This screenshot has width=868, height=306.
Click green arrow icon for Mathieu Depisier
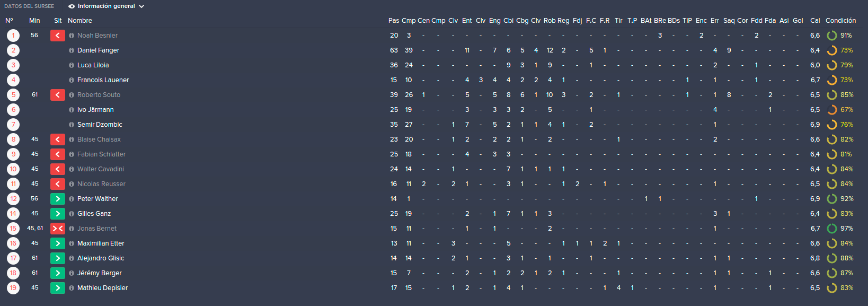57,288
